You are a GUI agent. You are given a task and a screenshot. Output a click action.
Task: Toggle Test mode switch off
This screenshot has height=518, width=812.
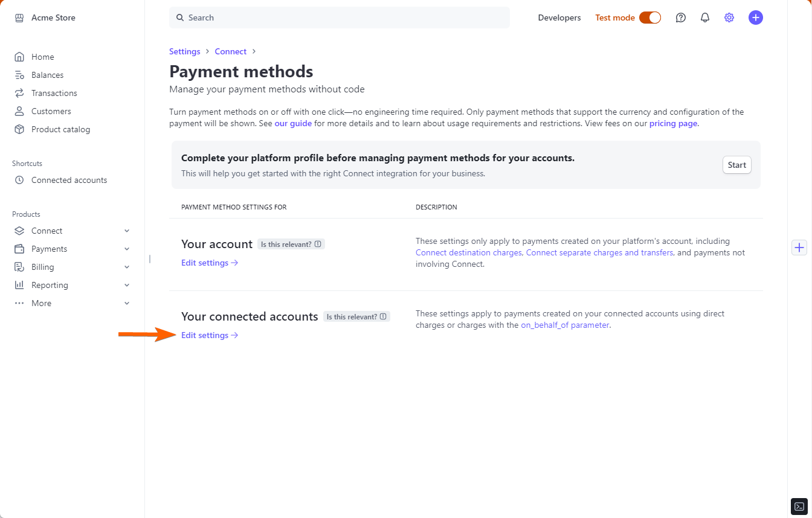(x=650, y=18)
